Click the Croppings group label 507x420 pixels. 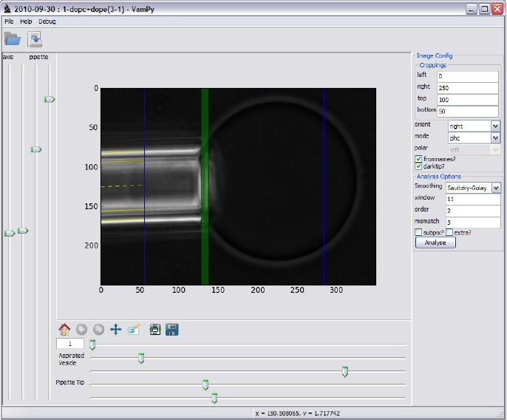[432, 65]
